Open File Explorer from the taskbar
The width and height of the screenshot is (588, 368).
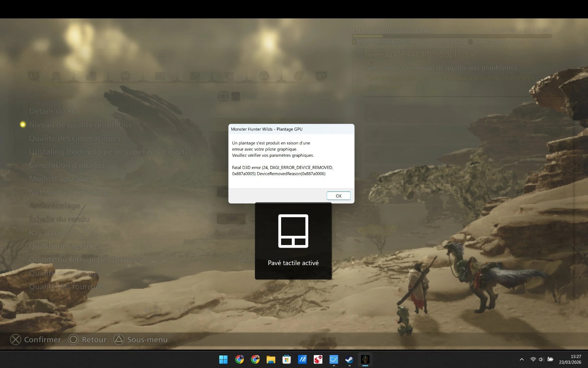(271, 359)
